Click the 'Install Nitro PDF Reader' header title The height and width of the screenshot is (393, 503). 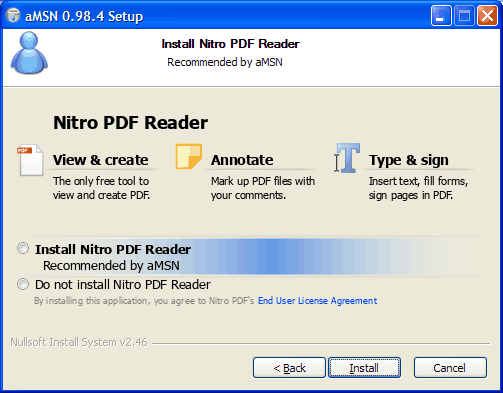click(230, 44)
